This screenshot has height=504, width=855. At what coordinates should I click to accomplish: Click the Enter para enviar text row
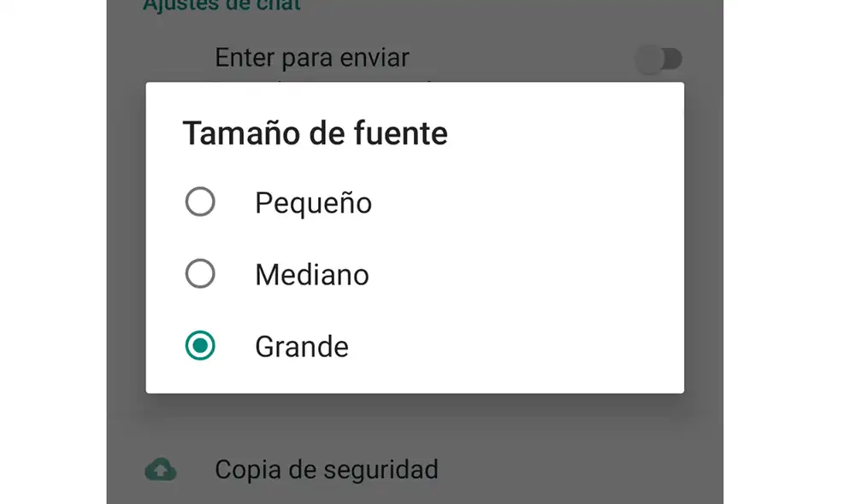(x=311, y=57)
